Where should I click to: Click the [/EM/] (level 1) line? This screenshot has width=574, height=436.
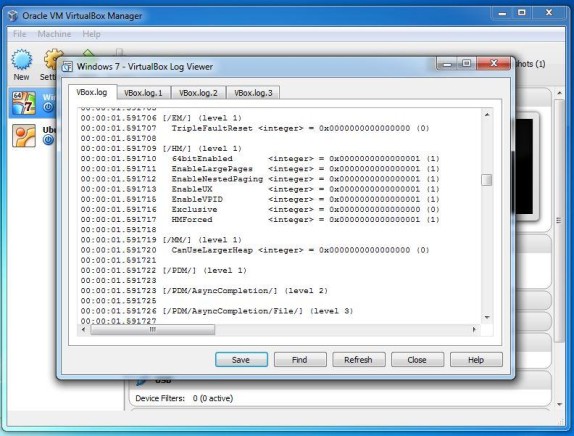pyautogui.click(x=161, y=118)
